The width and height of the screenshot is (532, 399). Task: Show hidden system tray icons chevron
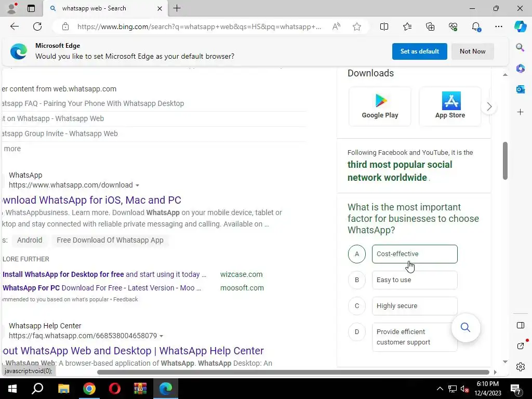click(x=440, y=389)
